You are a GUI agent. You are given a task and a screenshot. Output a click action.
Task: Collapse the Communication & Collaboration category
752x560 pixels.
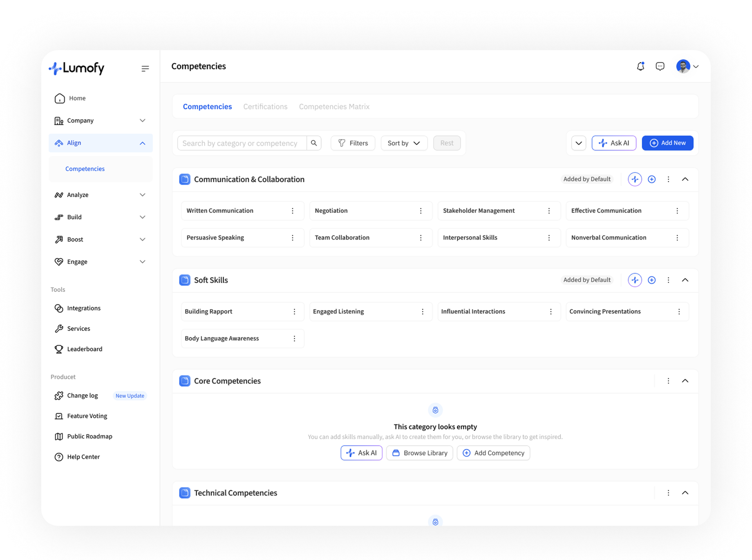click(x=685, y=179)
